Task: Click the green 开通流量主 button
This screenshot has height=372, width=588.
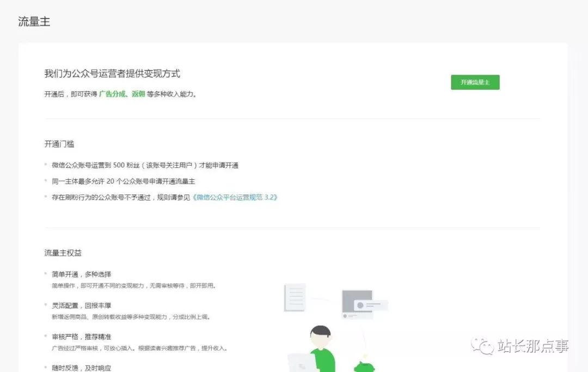Action: (x=475, y=82)
